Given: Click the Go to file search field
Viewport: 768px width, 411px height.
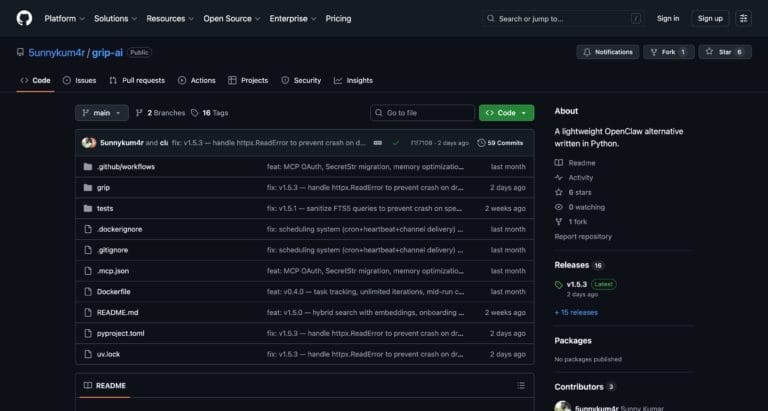Looking at the screenshot, I should point(423,113).
